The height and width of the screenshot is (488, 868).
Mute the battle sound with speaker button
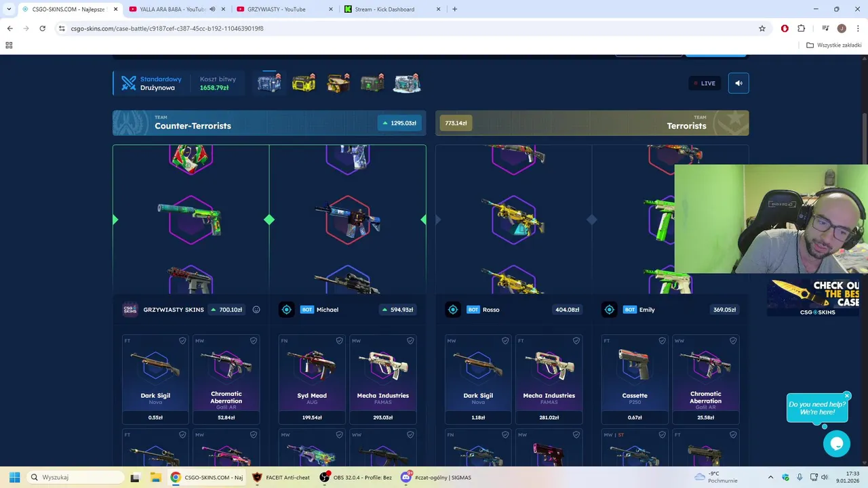[738, 83]
